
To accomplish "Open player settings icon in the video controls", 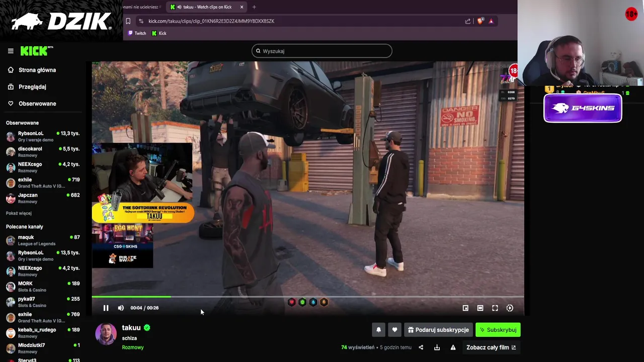I will [510, 308].
